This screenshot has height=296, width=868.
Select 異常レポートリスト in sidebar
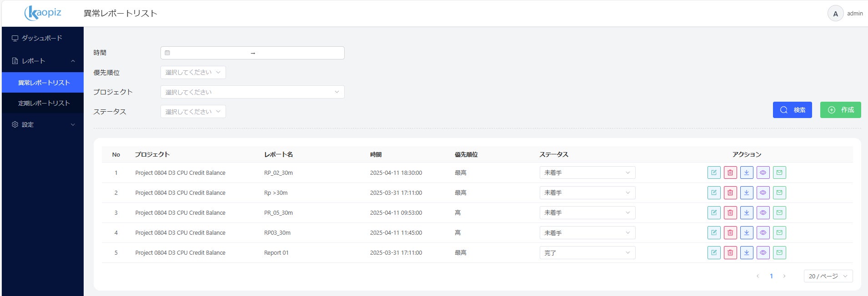(43, 83)
